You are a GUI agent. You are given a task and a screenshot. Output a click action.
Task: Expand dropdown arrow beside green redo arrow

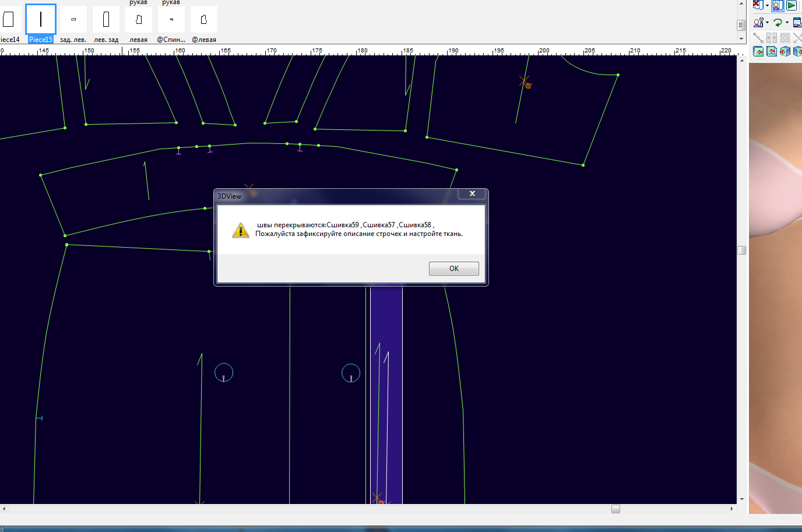pos(787,23)
